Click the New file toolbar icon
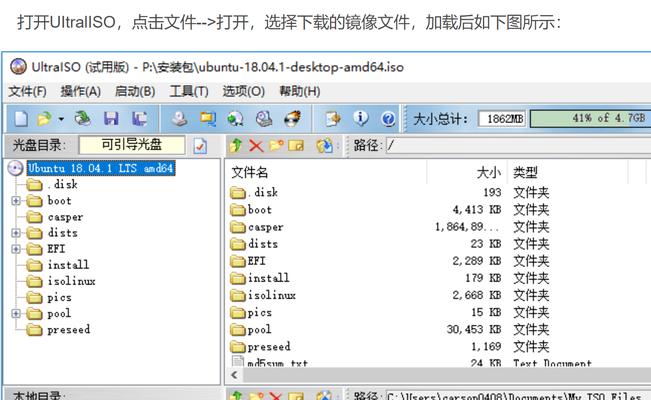The image size is (651, 400). coord(21,119)
